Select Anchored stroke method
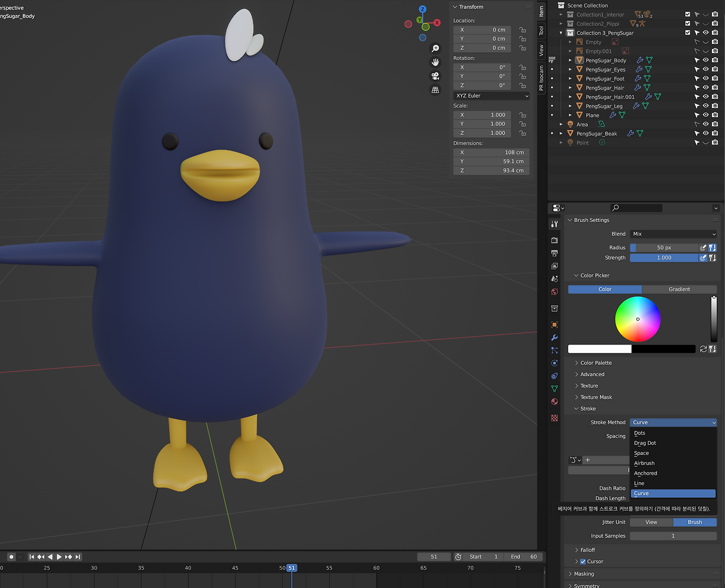This screenshot has height=588, width=725. pyautogui.click(x=673, y=474)
